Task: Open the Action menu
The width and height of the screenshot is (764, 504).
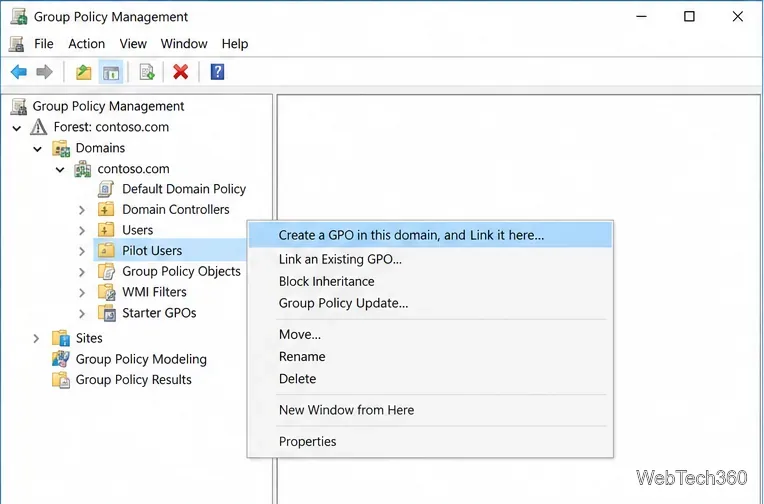Action: (x=86, y=44)
